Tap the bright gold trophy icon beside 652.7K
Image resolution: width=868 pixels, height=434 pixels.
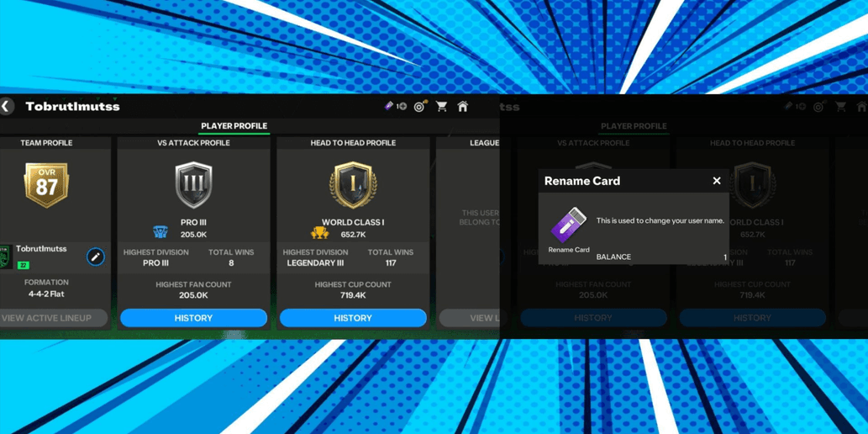tap(319, 234)
